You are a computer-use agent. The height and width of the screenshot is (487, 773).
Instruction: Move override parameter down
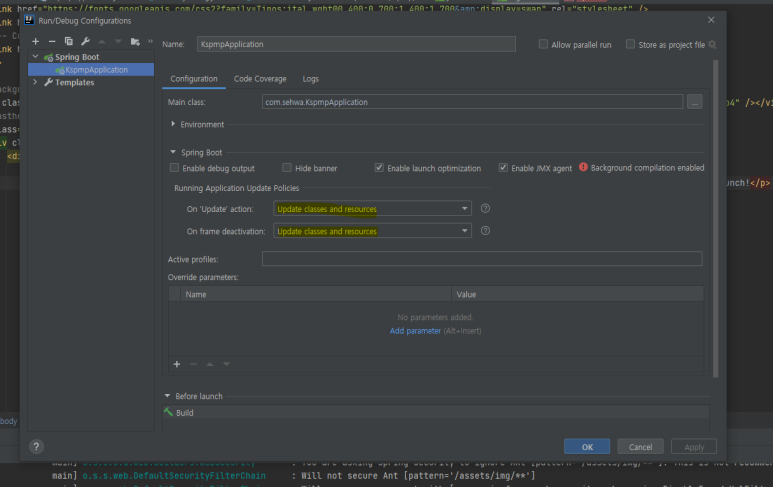[226, 364]
